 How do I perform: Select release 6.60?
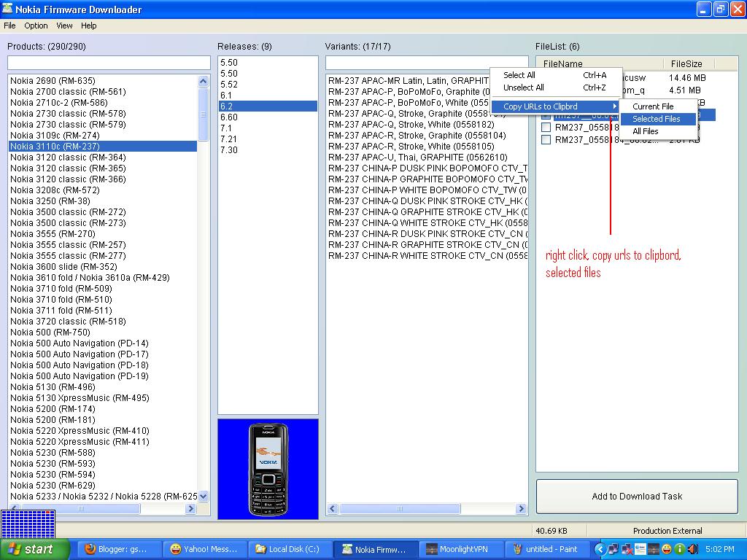pyautogui.click(x=268, y=117)
